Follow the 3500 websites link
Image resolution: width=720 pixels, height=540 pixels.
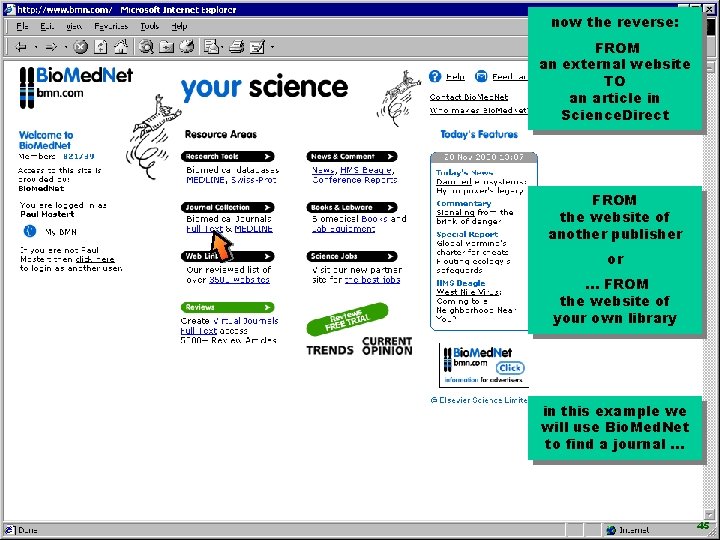[239, 280]
